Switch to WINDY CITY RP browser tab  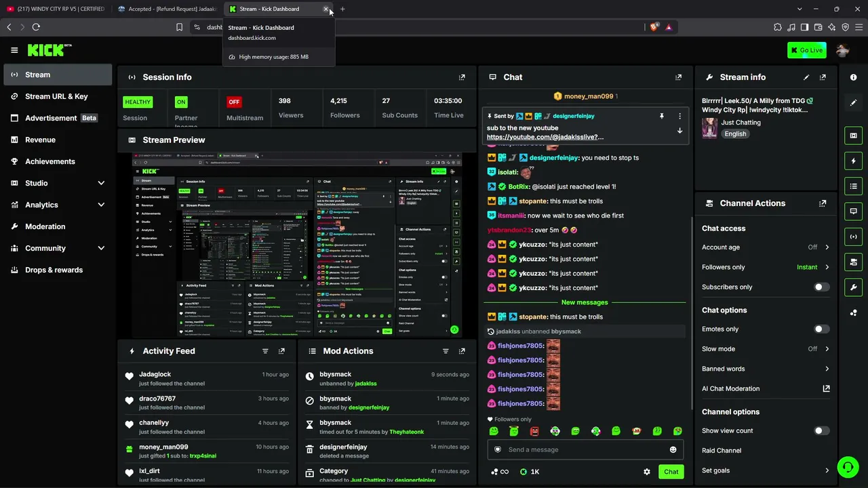pyautogui.click(x=56, y=9)
